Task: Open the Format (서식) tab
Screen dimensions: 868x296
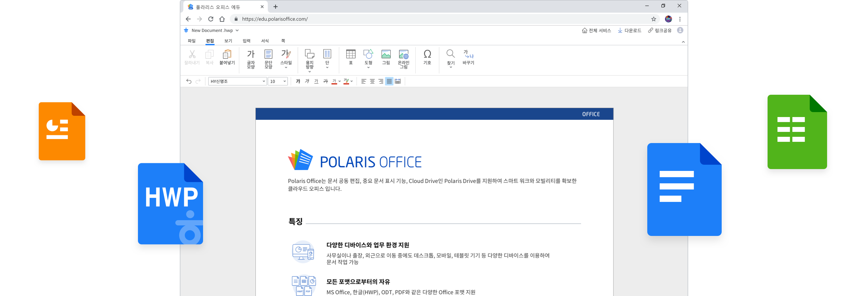Action: pyautogui.click(x=265, y=41)
